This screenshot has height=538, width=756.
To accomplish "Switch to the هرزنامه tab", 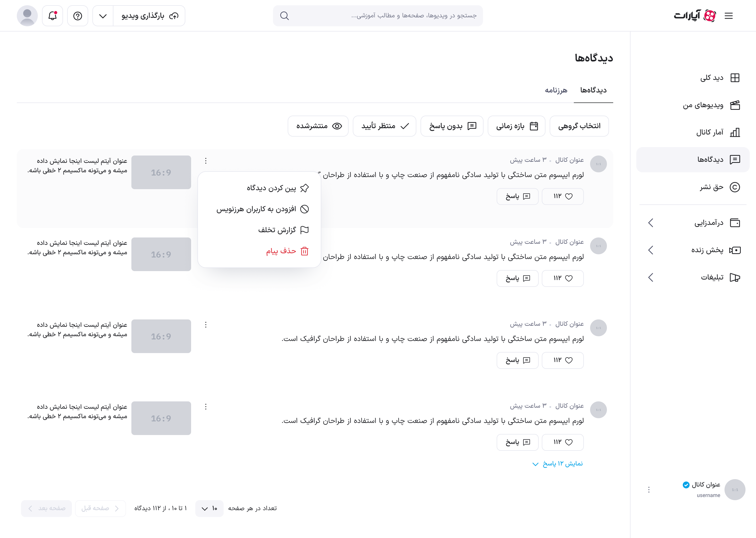I will 556,90.
